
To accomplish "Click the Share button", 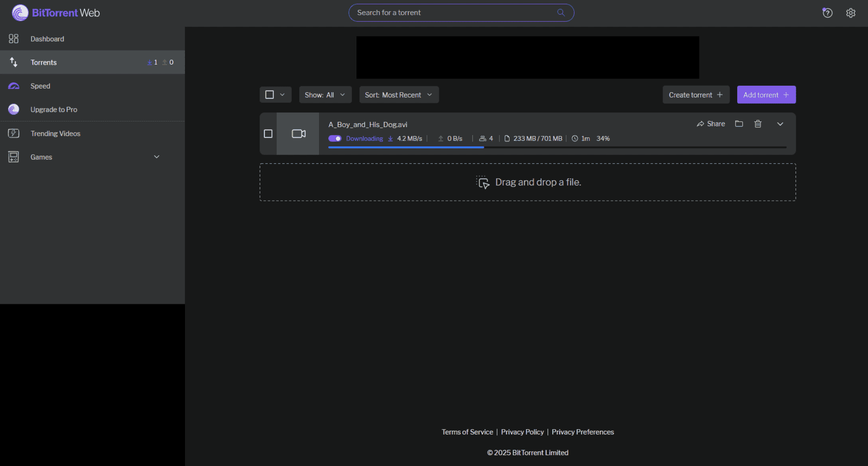I will [x=711, y=124].
